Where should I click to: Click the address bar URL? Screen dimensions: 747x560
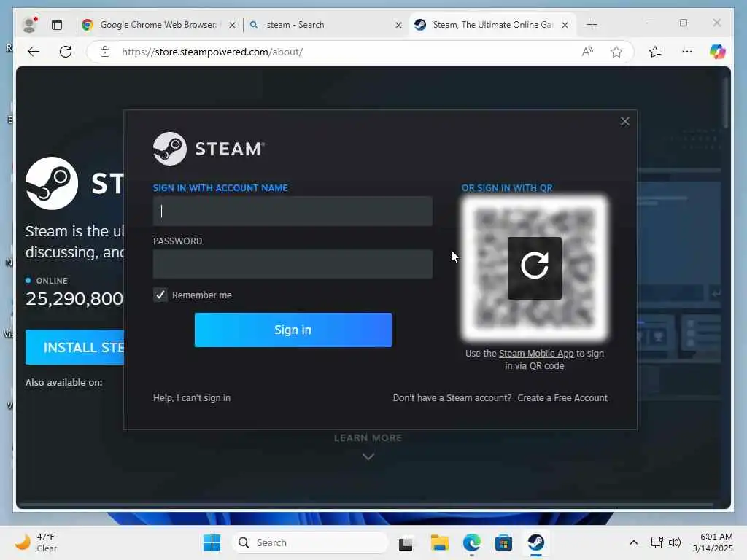212,52
